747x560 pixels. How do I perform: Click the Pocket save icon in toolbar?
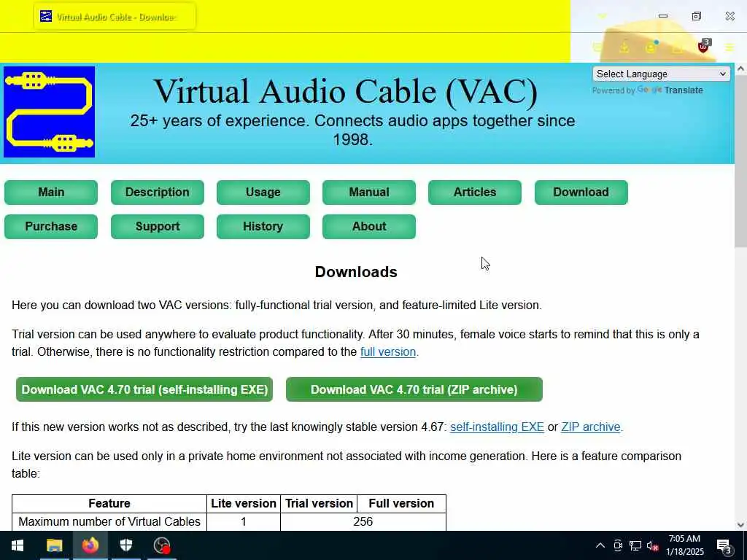[x=597, y=47]
